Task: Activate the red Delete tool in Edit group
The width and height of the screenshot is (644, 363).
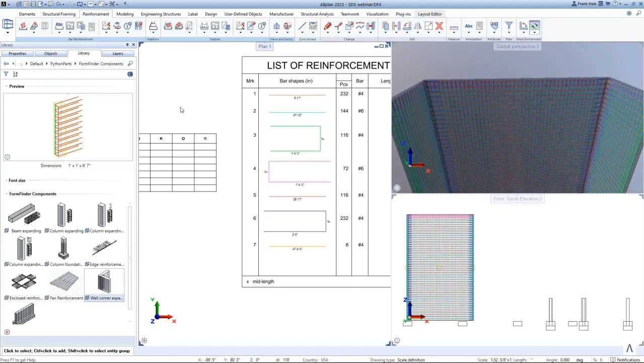Action: coord(439,26)
